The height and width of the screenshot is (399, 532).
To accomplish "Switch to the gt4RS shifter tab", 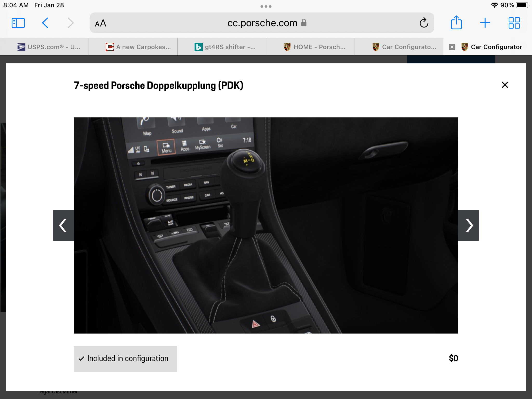I will (x=222, y=47).
